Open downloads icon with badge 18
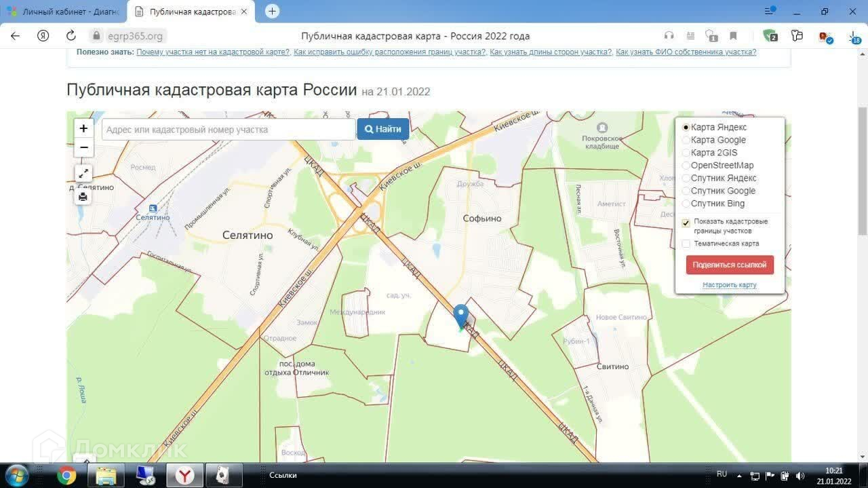Image resolution: width=868 pixels, height=488 pixels. click(x=854, y=37)
